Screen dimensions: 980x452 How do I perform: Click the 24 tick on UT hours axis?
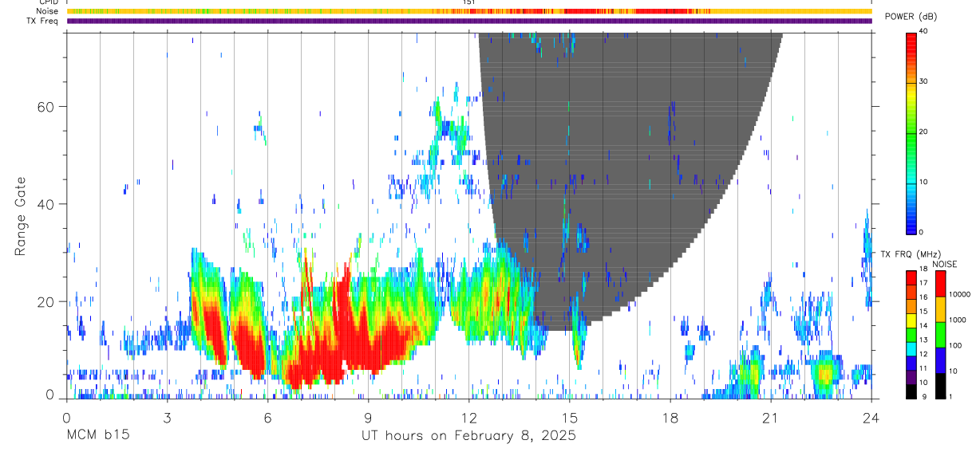[x=871, y=417]
